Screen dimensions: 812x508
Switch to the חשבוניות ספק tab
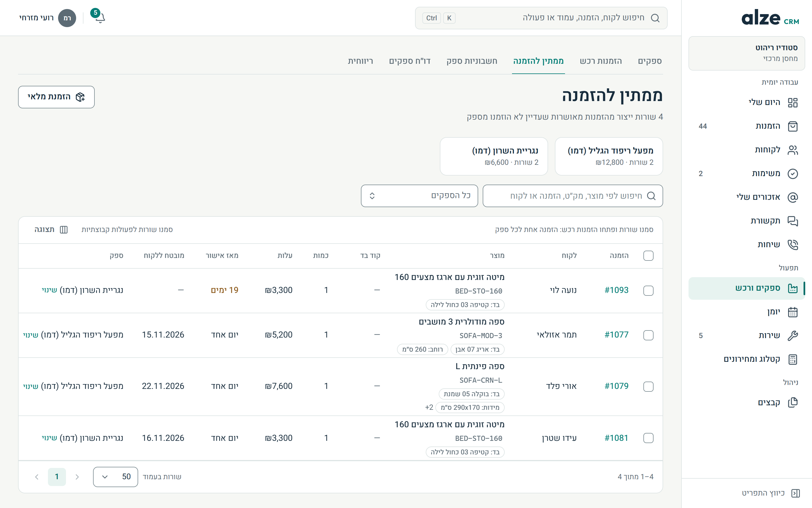pyautogui.click(x=472, y=61)
